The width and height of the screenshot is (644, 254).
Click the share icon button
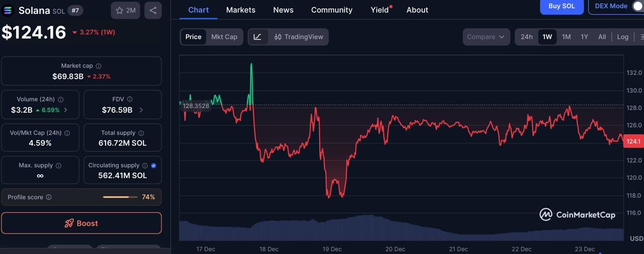click(153, 10)
